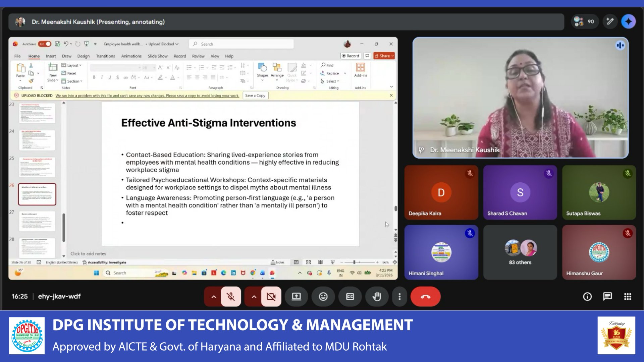Open the more options three-dot menu

point(399,297)
